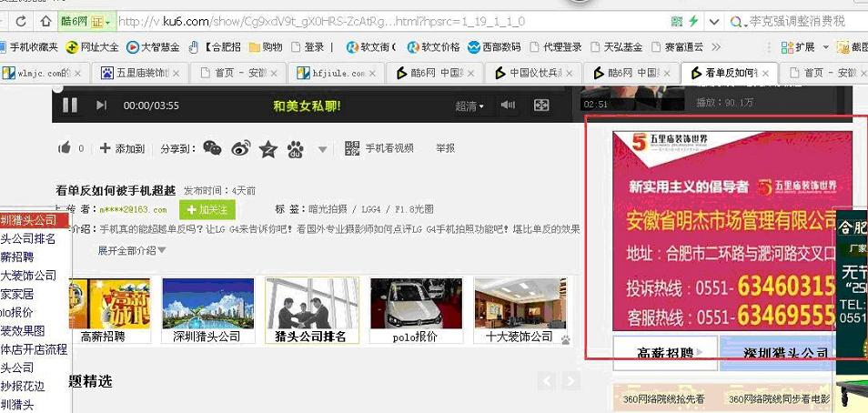Click 装效果图 in the left sidebar list

click(23, 331)
